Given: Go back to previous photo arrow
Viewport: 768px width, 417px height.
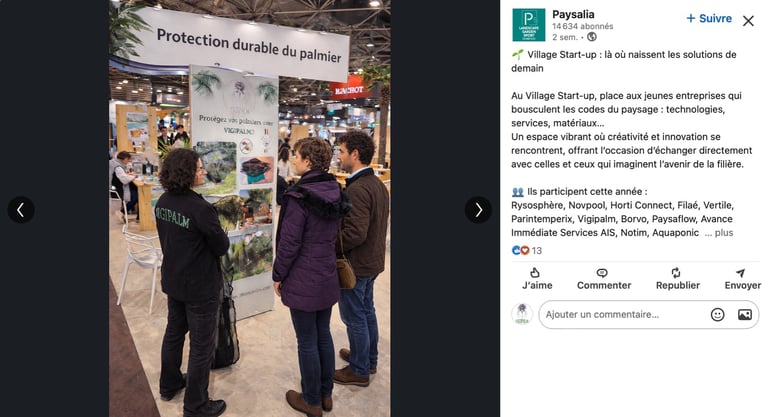Looking at the screenshot, I should point(21,210).
